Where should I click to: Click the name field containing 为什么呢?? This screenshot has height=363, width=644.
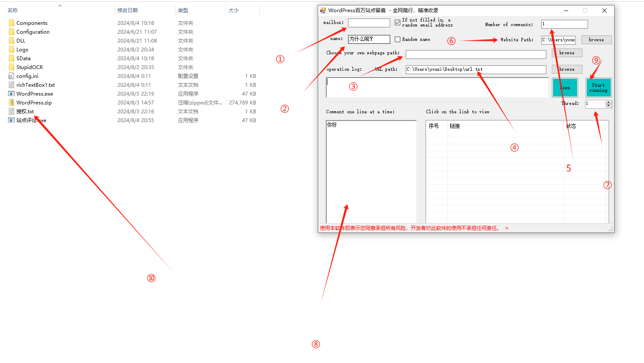369,39
